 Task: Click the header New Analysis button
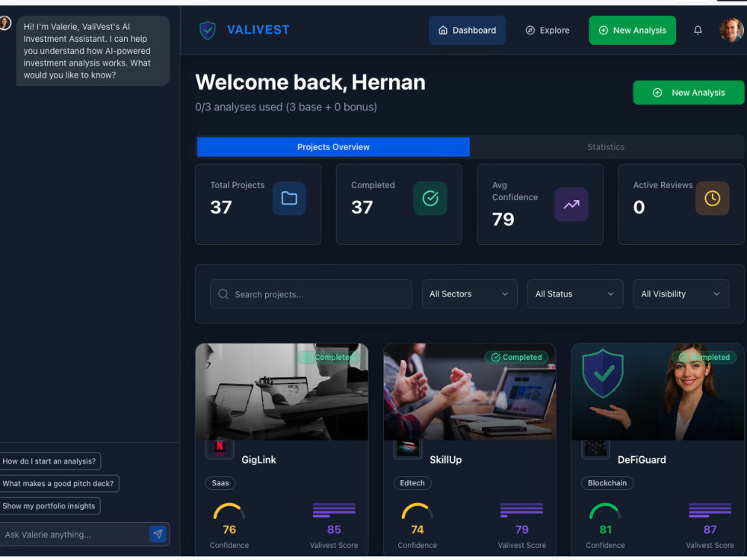[x=632, y=30]
